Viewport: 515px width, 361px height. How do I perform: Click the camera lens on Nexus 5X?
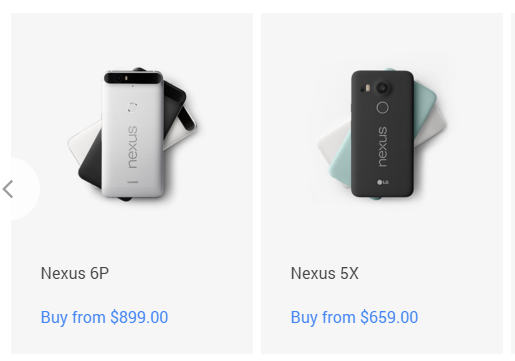tap(383, 88)
